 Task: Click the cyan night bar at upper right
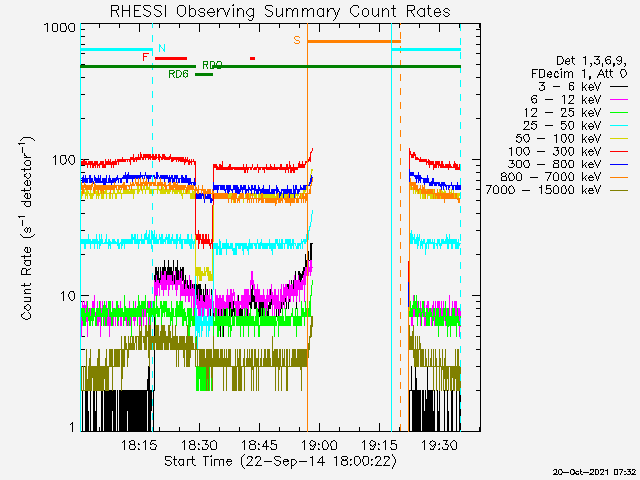click(x=426, y=49)
